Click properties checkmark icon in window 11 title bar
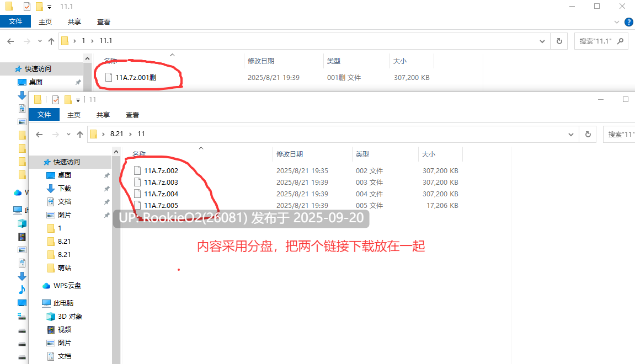Image resolution: width=635 pixels, height=364 pixels. 56,100
